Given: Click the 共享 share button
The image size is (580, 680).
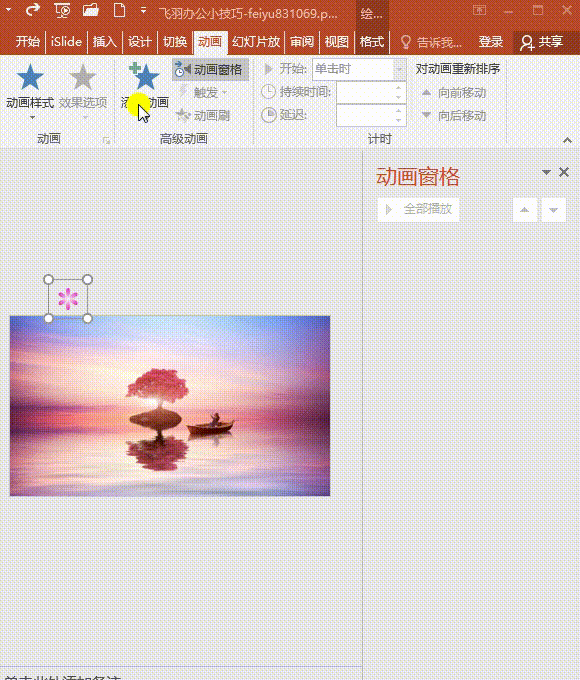Looking at the screenshot, I should click(x=542, y=42).
